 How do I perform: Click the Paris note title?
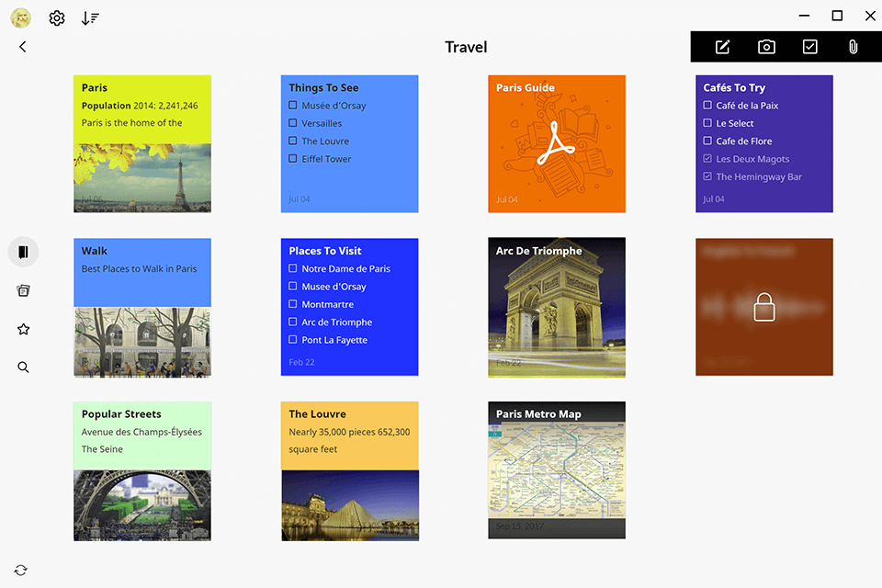coord(95,88)
